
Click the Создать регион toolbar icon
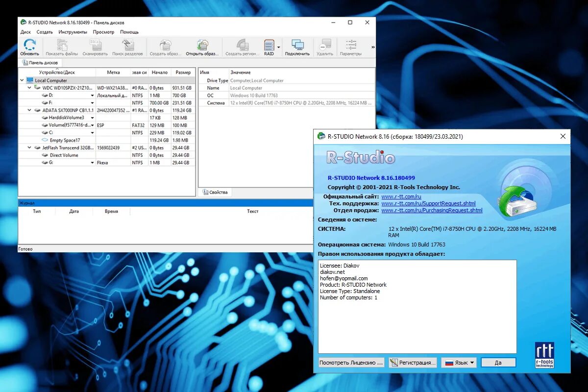242,45
